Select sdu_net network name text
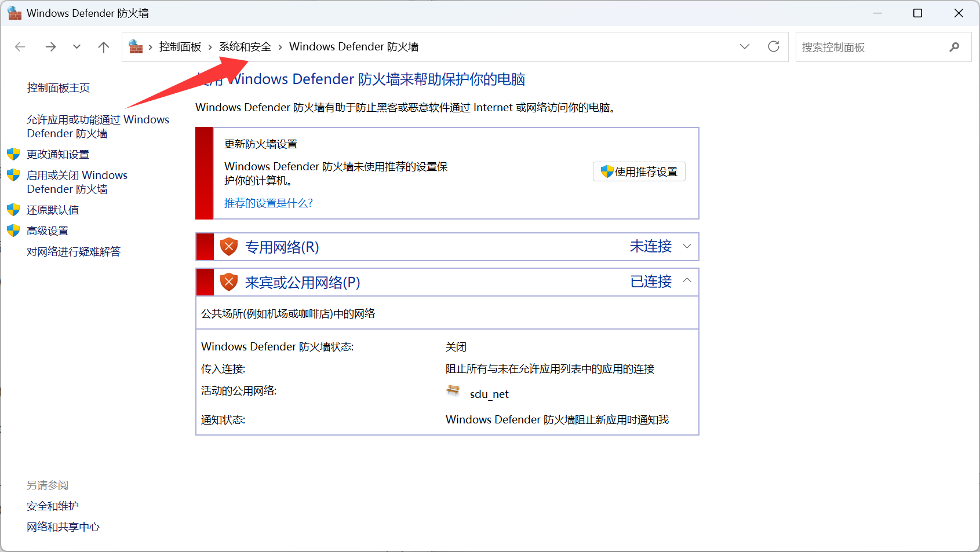Image resolution: width=980 pixels, height=552 pixels. 489,394
